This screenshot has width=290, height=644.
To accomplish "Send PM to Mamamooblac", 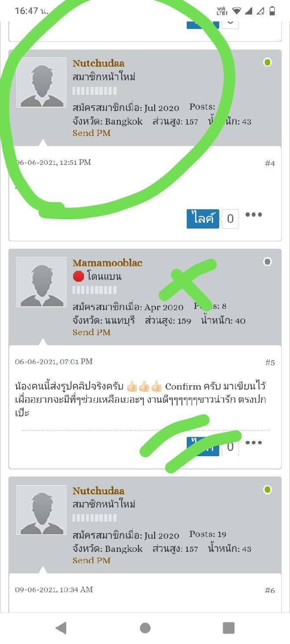I will 91,332.
